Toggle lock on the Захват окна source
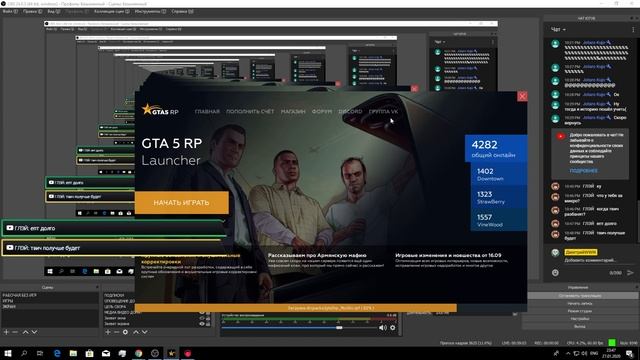The image size is (640, 360). click(208, 318)
